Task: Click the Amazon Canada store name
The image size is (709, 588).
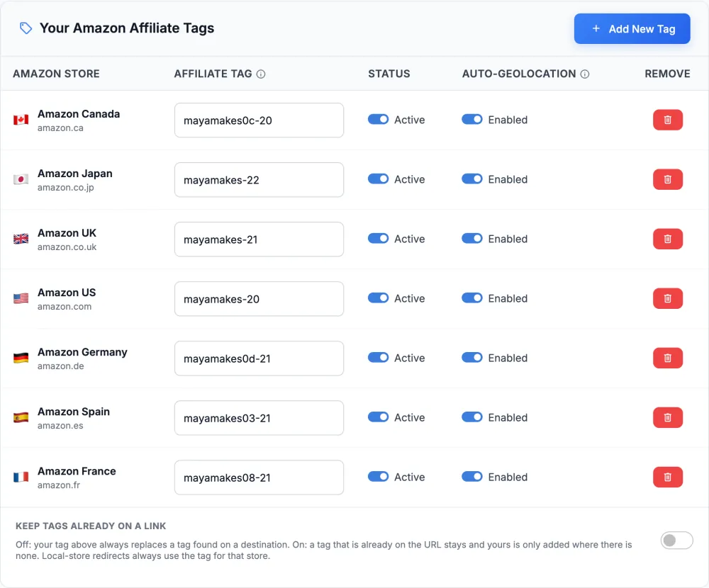Action: (79, 114)
